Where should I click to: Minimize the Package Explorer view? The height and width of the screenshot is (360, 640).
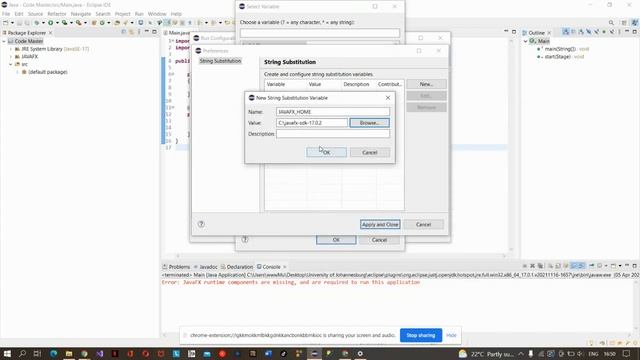147,32
